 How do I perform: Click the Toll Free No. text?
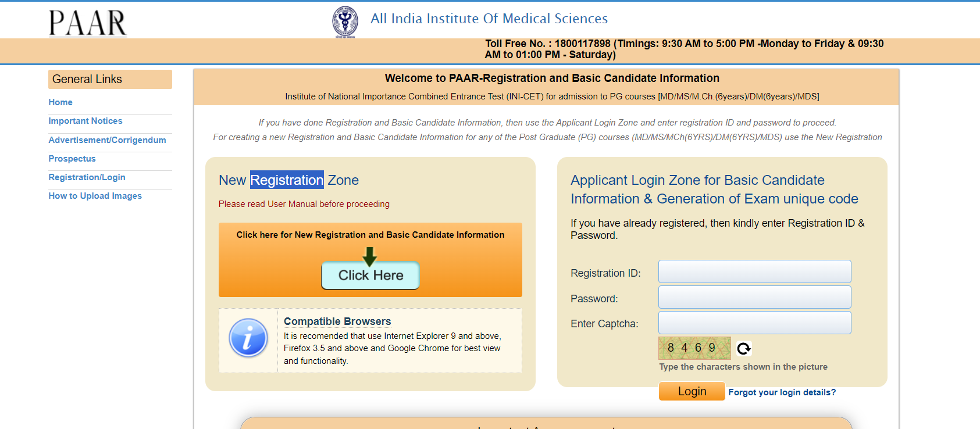685,49
